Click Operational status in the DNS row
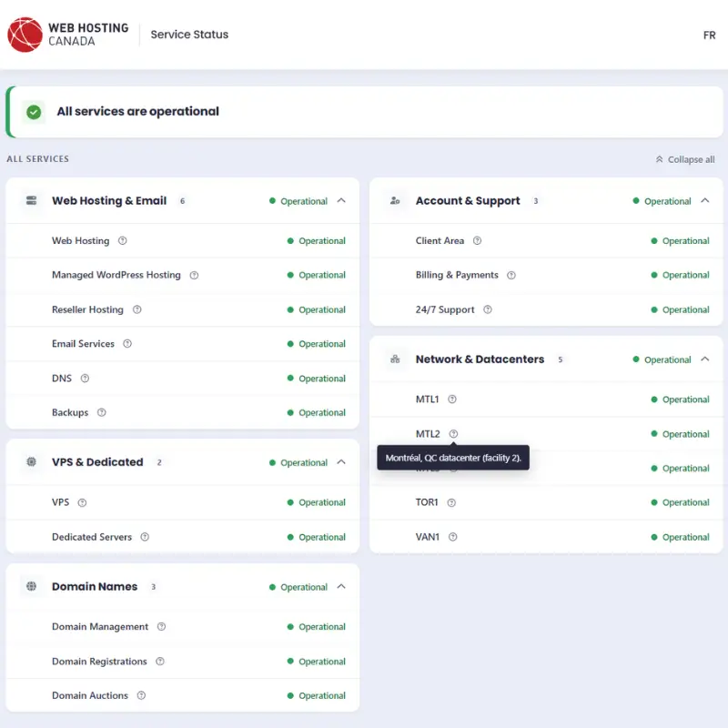The width and height of the screenshot is (728, 728). pos(316,379)
